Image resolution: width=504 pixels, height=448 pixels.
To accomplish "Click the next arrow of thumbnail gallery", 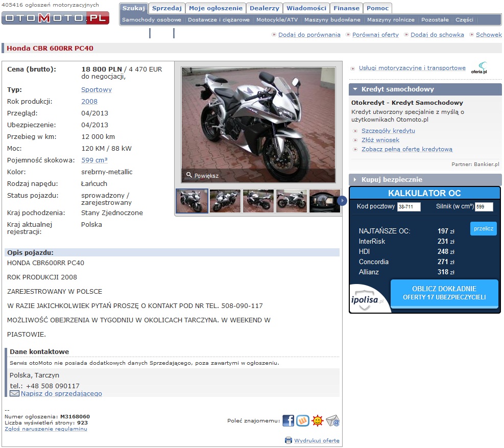I will point(343,201).
